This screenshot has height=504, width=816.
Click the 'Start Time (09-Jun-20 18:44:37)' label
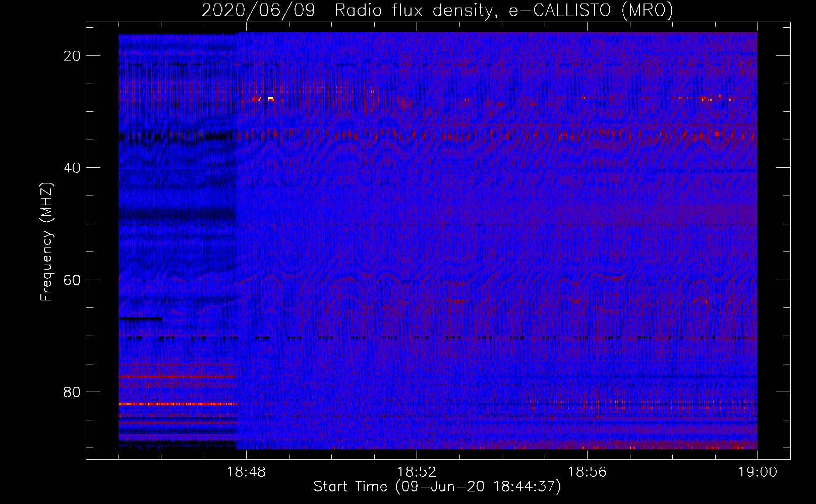(x=437, y=487)
